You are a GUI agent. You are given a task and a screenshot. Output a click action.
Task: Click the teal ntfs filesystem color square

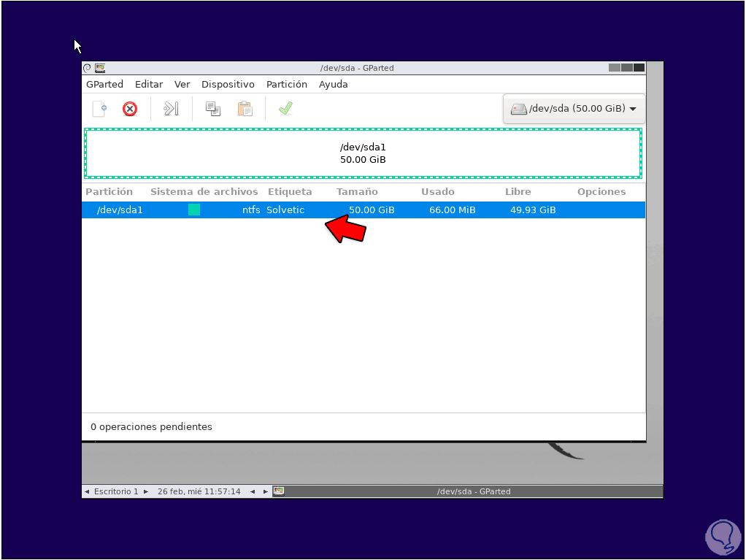coord(194,210)
